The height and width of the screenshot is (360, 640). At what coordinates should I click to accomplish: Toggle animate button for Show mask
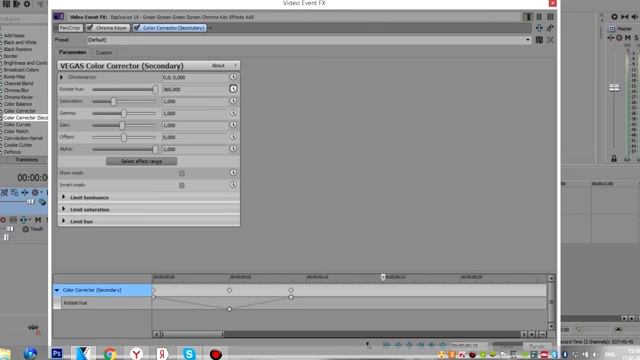pos(233,173)
